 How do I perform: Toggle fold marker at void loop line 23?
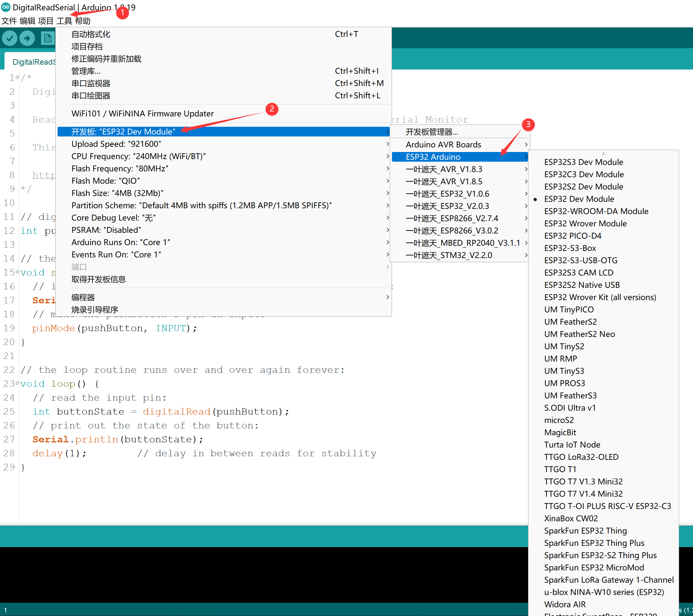pos(17,384)
